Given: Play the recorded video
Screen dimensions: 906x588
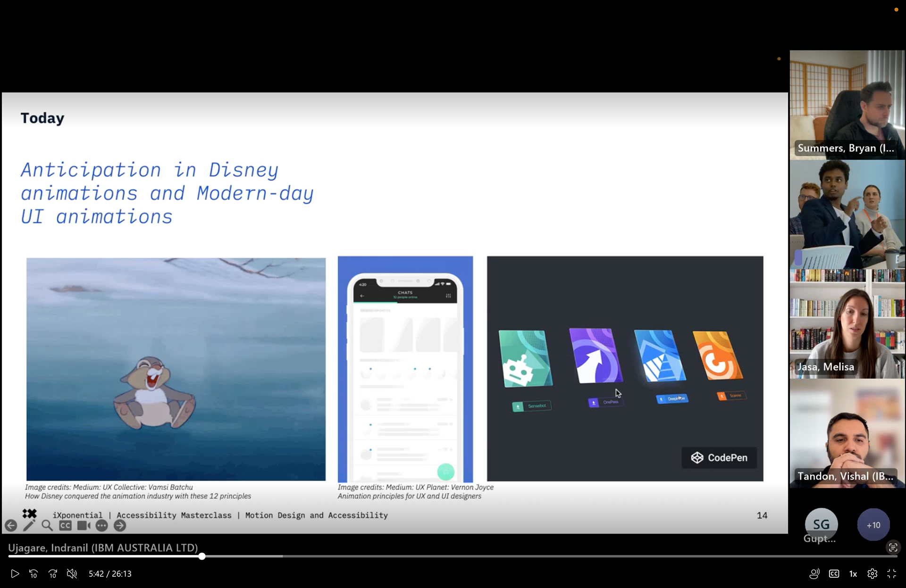Looking at the screenshot, I should [x=15, y=574].
